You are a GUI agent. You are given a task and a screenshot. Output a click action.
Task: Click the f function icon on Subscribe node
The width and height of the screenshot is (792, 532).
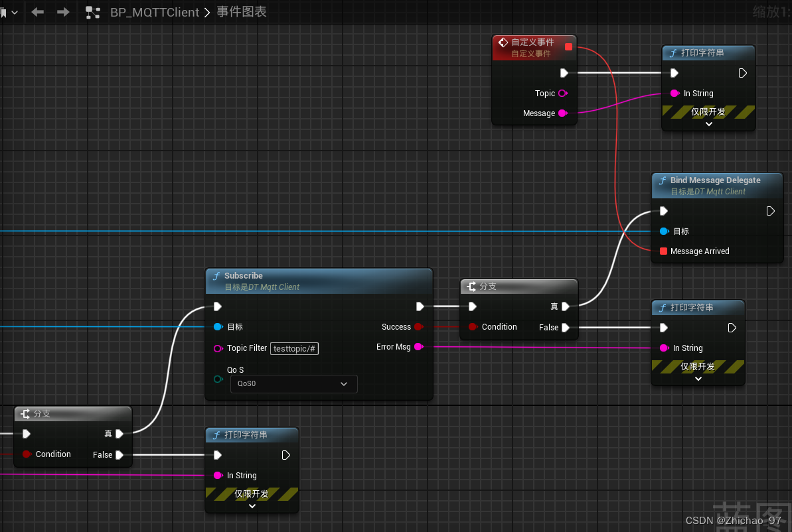218,276
